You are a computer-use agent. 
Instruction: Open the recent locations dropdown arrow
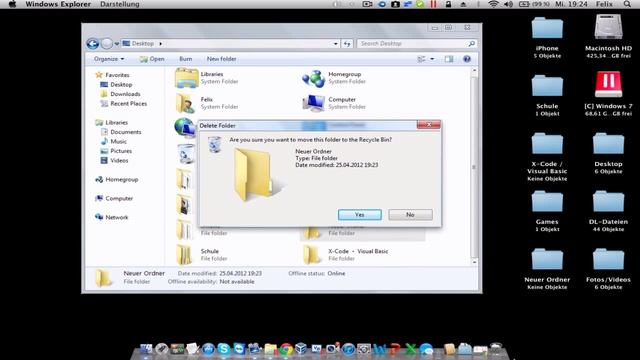tap(117, 44)
